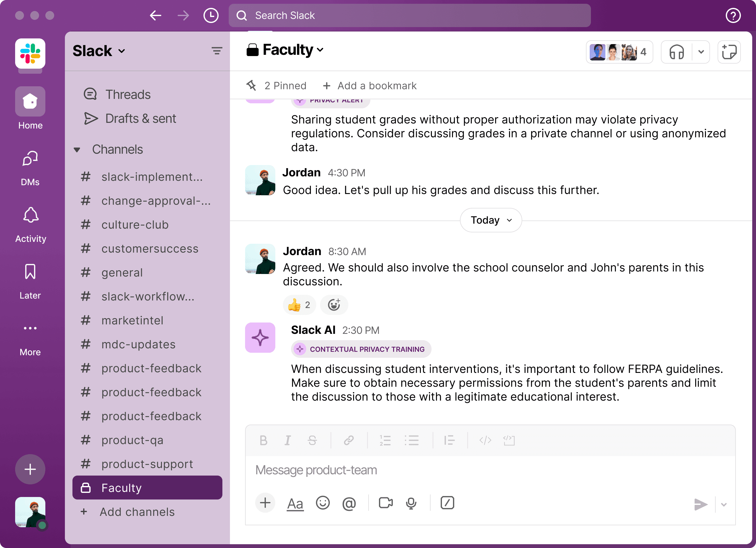Viewport: 756px width, 548px height.
Task: Insert a link using the link icon
Action: pos(349,440)
